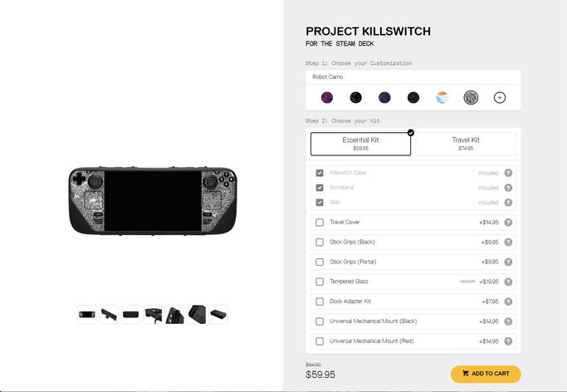Click the Add to Cart button
567x392 pixels.
(x=486, y=374)
